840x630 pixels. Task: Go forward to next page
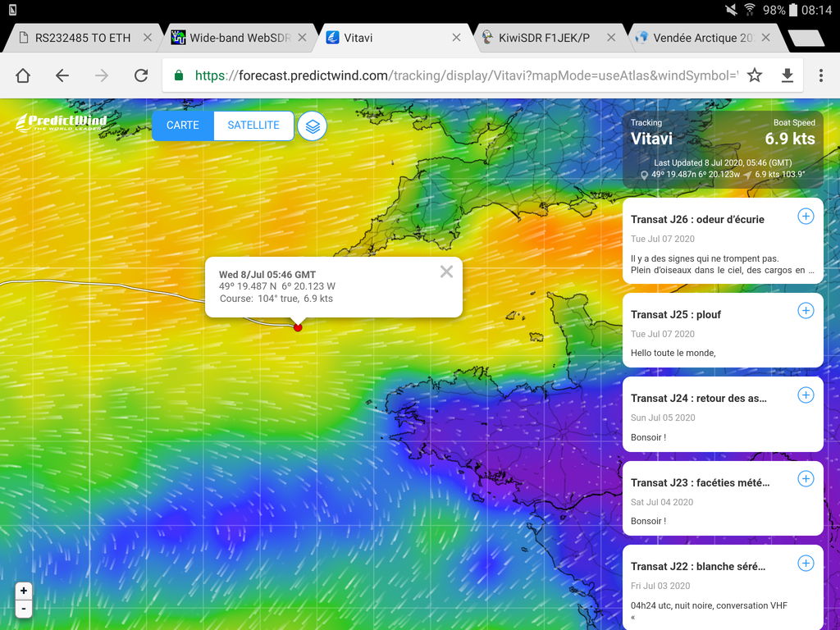(101, 75)
